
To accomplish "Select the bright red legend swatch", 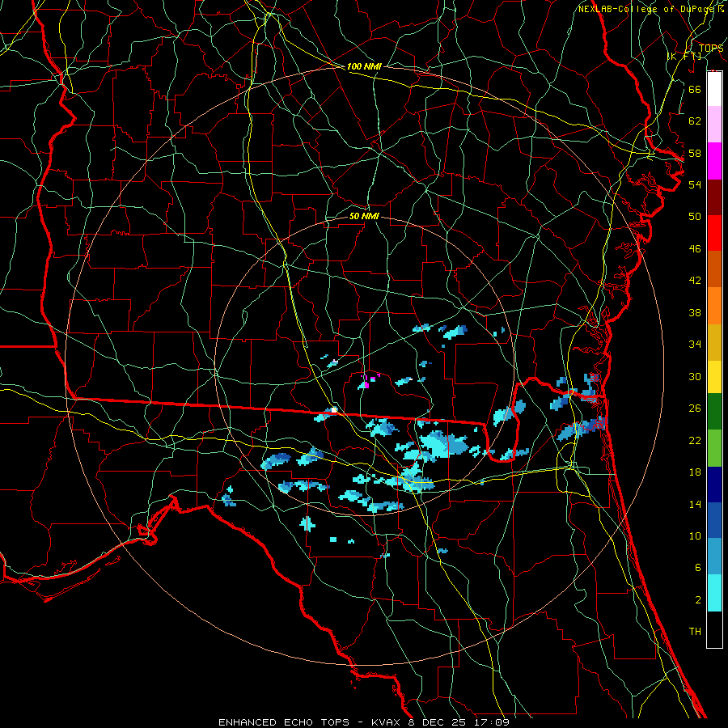I will pos(714,233).
